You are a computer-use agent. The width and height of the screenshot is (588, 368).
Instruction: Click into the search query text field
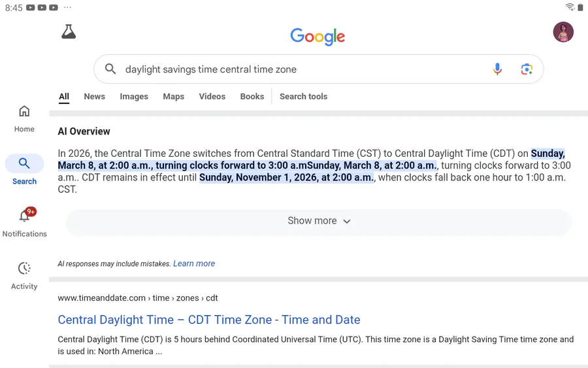point(294,69)
